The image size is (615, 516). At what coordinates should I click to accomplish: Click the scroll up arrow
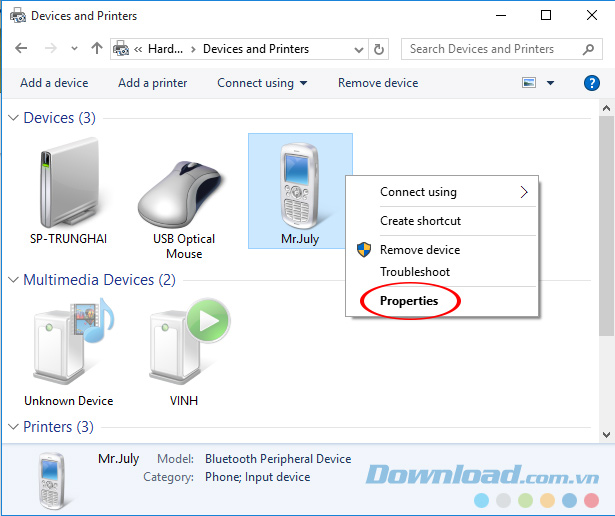[x=606, y=109]
